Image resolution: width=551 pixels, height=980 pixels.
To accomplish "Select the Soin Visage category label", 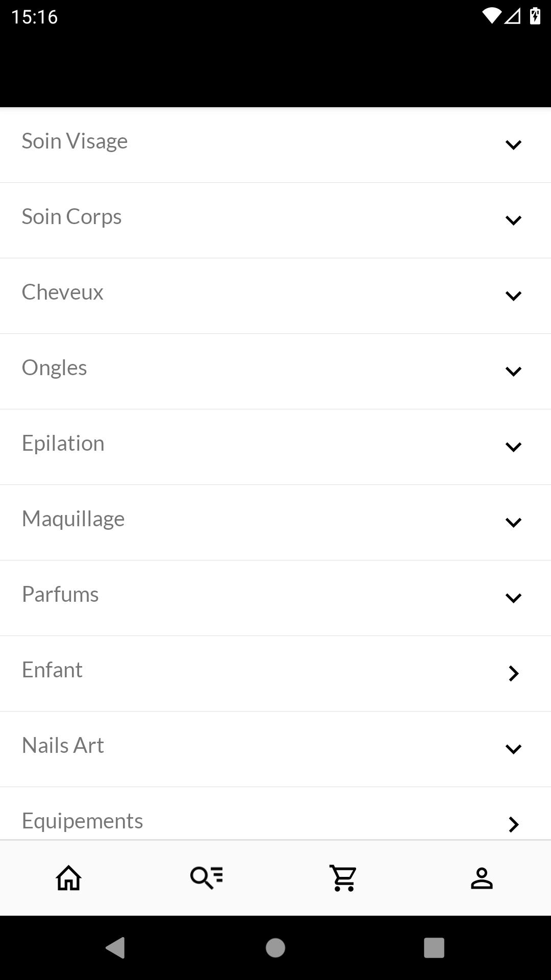I will (x=74, y=141).
